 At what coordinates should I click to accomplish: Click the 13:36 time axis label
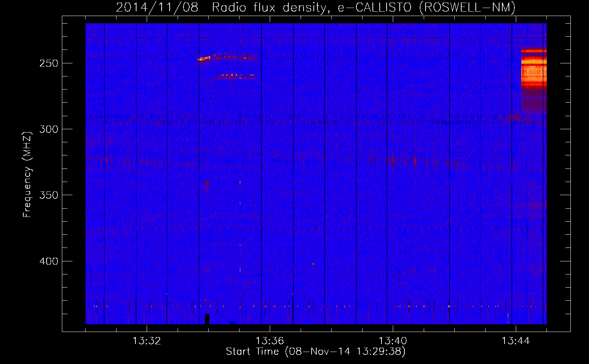[270, 341]
